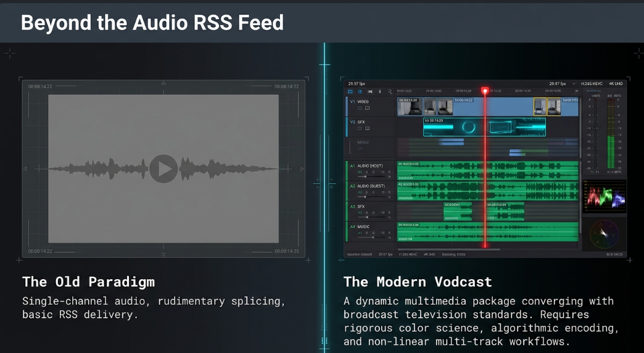
Task: Select the V1 VIDEO track header
Action: (x=371, y=106)
